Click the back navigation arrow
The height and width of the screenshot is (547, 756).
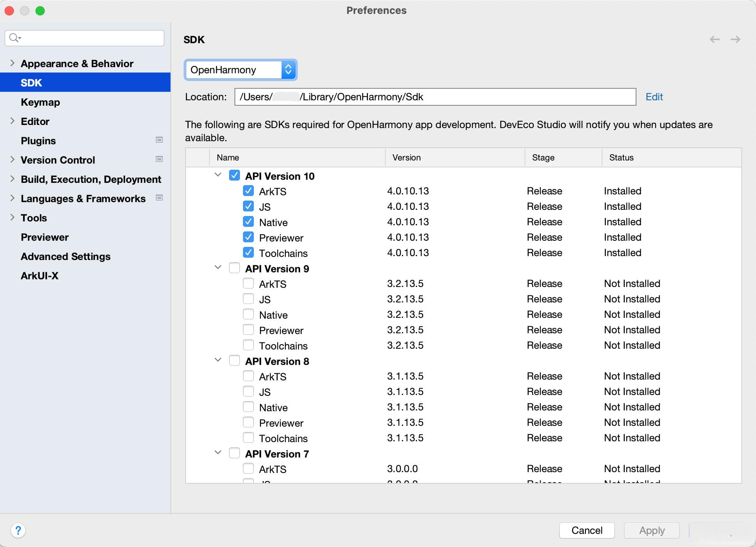point(715,39)
